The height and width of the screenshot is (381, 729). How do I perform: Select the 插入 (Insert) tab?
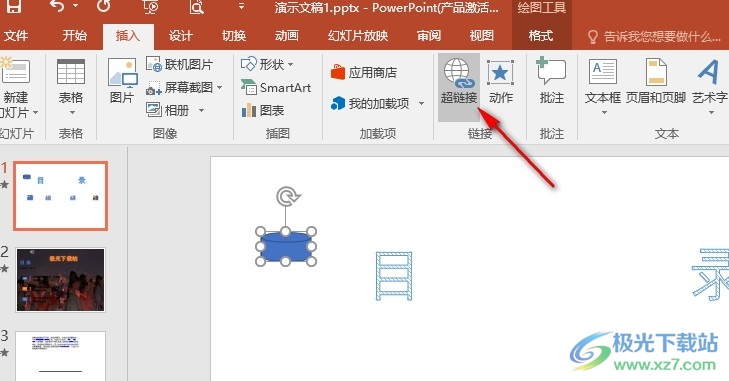click(128, 36)
